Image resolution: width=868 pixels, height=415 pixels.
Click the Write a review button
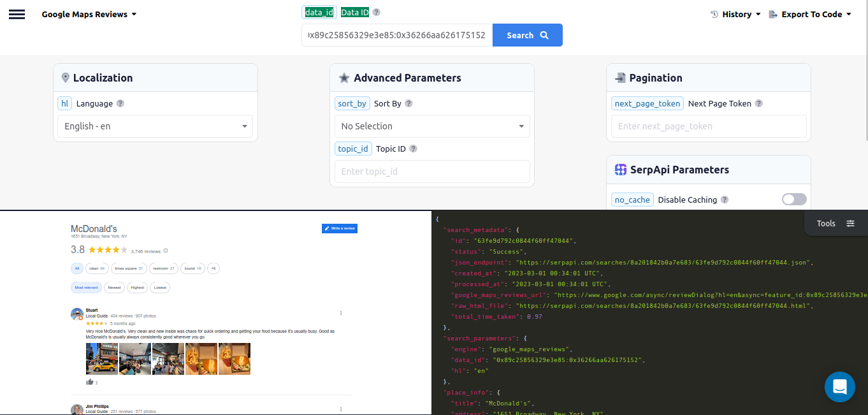[340, 228]
